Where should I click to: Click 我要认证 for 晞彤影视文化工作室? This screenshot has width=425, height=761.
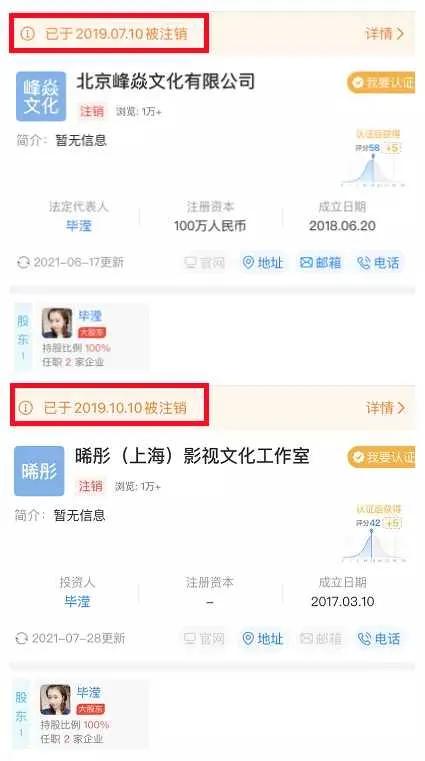coord(381,457)
